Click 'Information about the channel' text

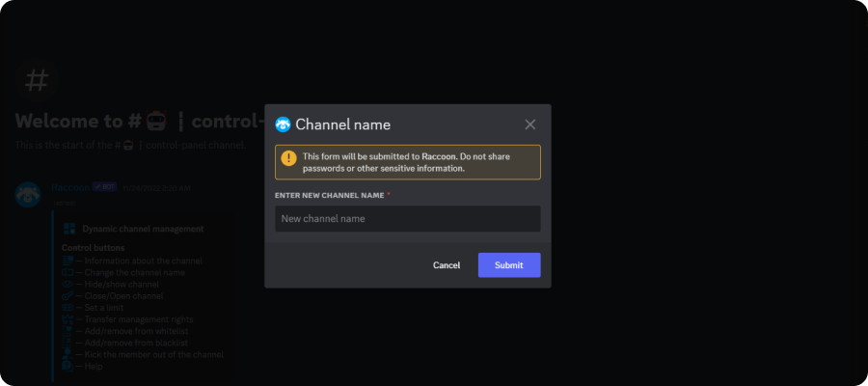tap(144, 261)
